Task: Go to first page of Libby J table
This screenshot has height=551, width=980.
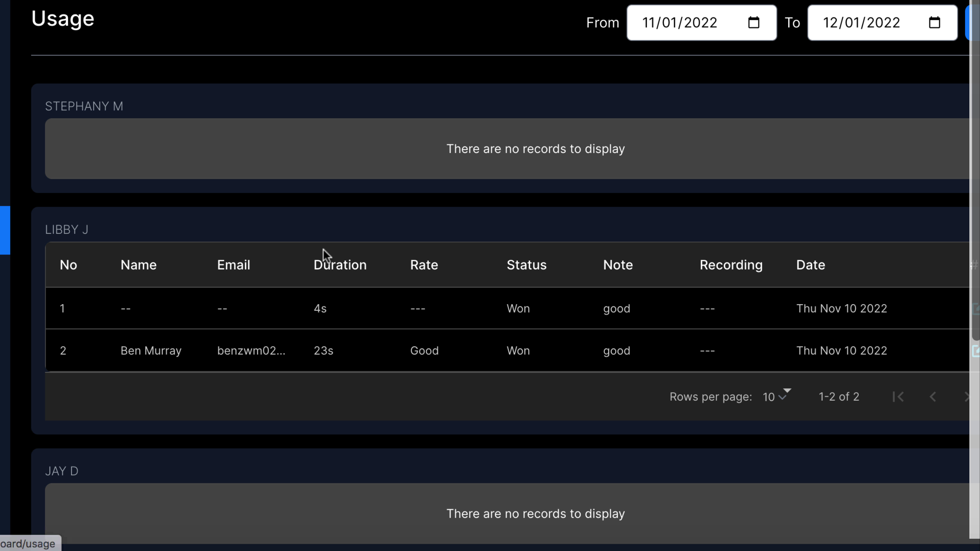Action: [898, 397]
